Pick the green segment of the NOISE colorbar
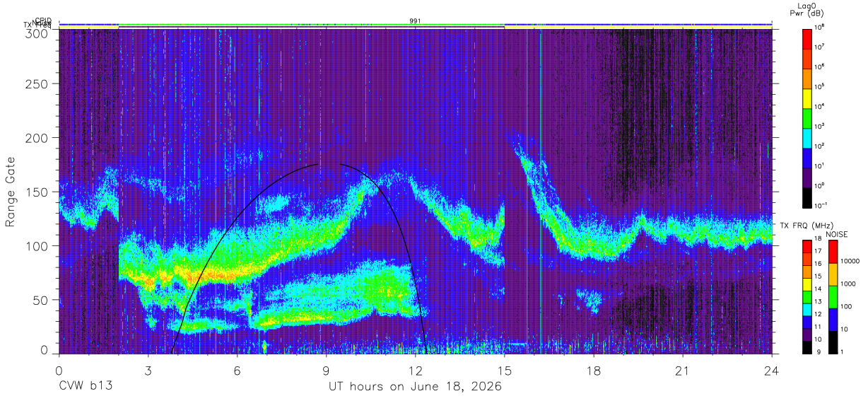Viewport: 868px width, 401px height. pos(833,297)
